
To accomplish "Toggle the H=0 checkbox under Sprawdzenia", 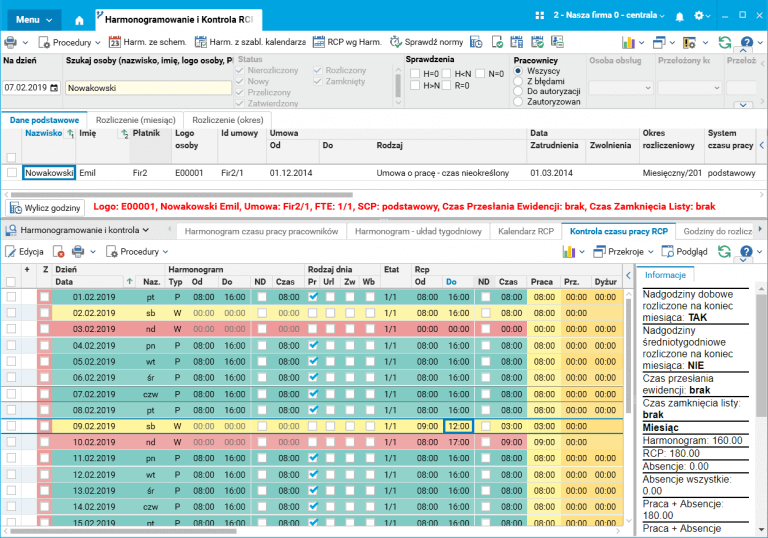I will coord(415,74).
